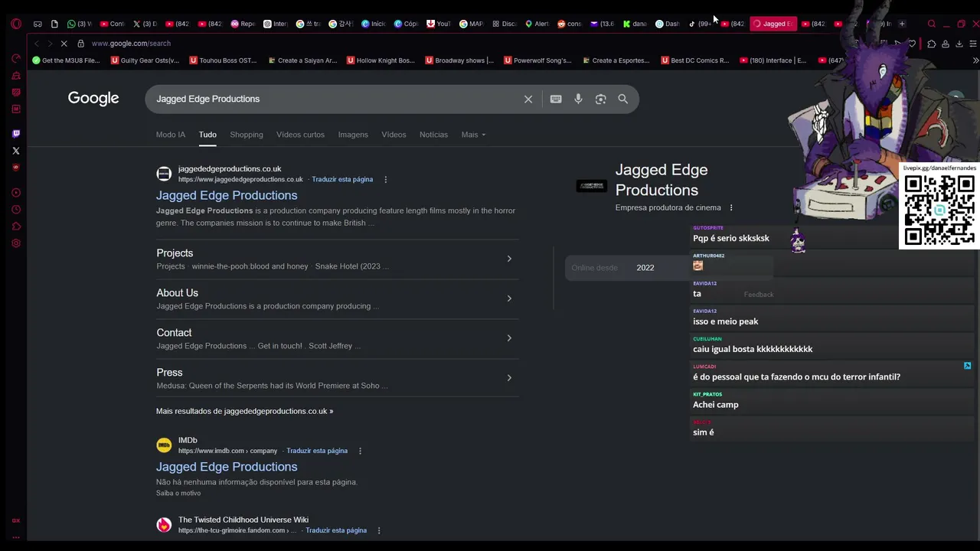Show hidden bookmarks with double chevron
This screenshot has width=980, height=551.
(975, 60)
